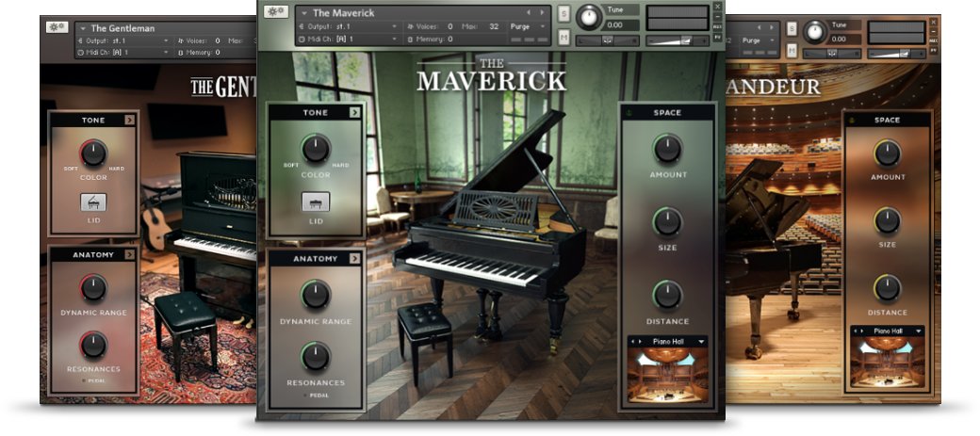Expand the Anatomy panel arrow in Maverick

(354, 258)
